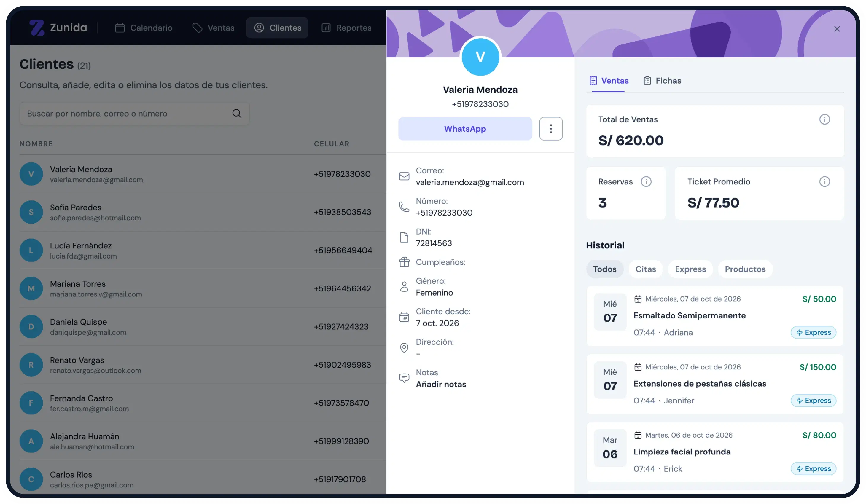Select the Todos history filter

[x=604, y=269]
